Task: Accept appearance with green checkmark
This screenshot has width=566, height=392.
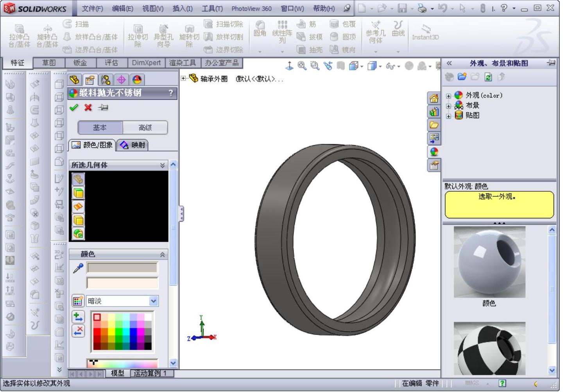Action: coord(74,107)
